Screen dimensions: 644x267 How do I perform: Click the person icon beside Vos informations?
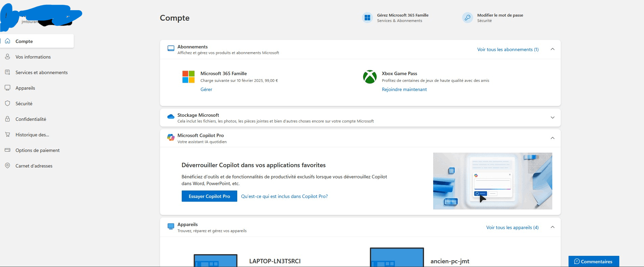pyautogui.click(x=7, y=57)
